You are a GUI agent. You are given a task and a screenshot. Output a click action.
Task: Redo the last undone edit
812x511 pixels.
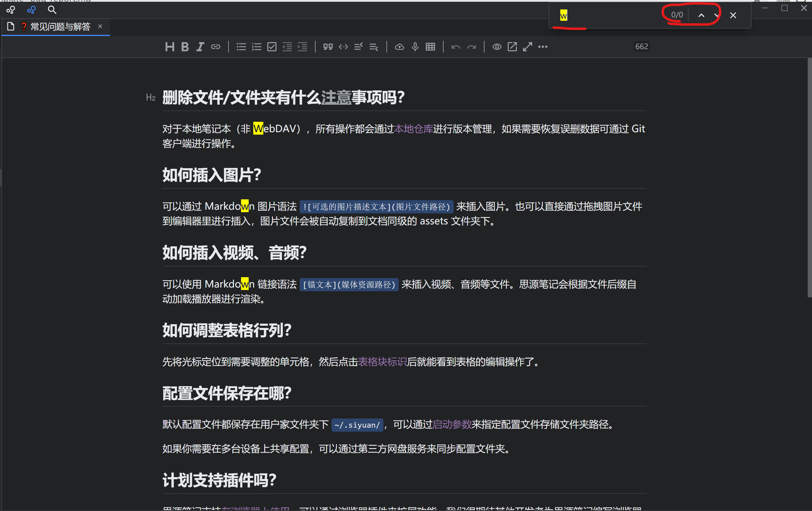471,47
